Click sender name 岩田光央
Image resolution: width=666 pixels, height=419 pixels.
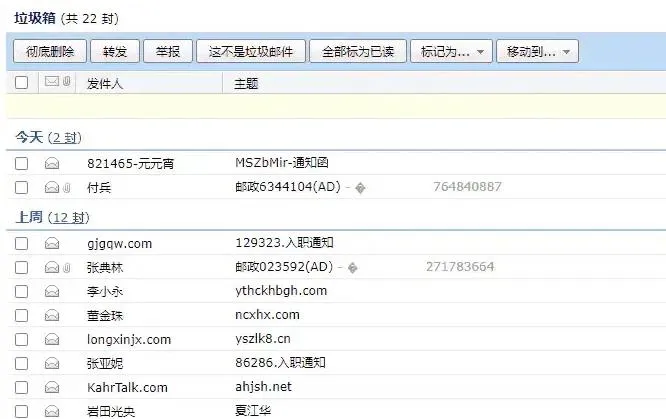pyautogui.click(x=111, y=411)
